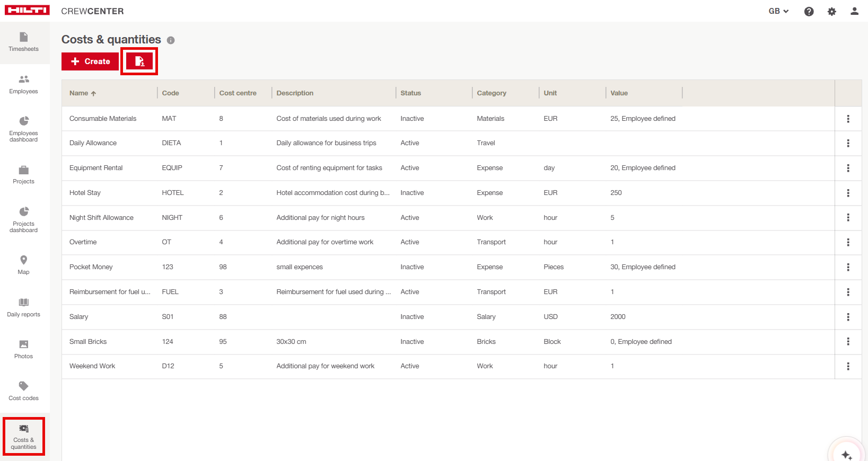Open the Projects dashboard
Screen dimensions: 868x461
pos(24,220)
